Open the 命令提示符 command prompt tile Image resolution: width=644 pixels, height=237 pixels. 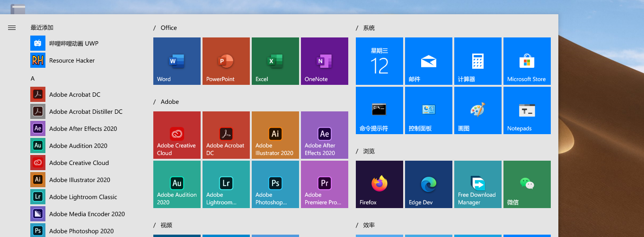(x=379, y=110)
